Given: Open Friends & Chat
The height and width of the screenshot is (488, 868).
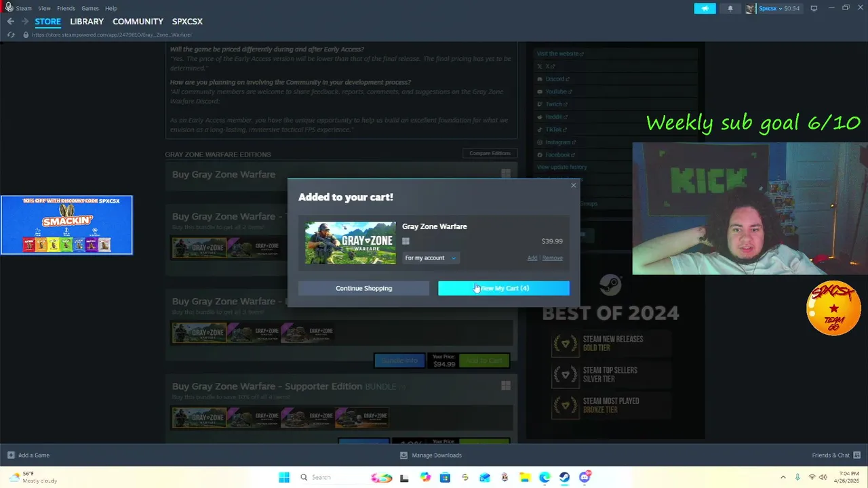Looking at the screenshot, I should pyautogui.click(x=836, y=455).
